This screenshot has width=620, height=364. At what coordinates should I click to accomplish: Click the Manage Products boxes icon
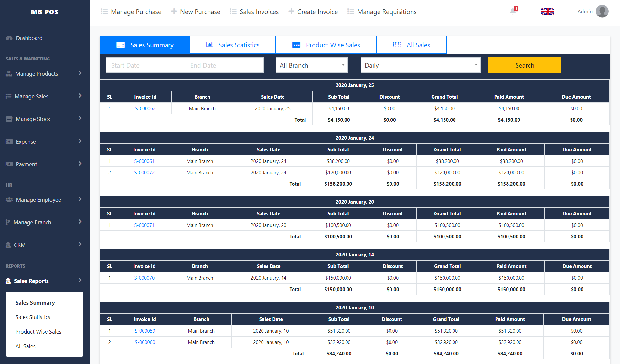point(9,74)
